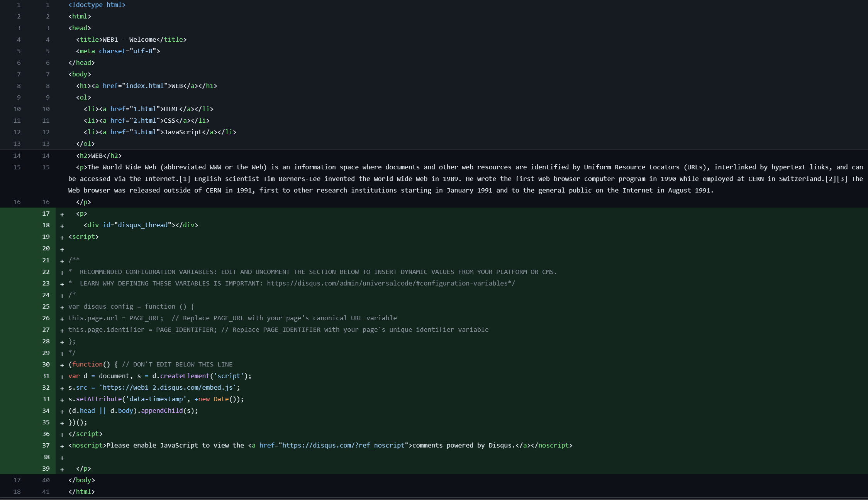The height and width of the screenshot is (500, 868).
Task: Click new line number 39 in added block
Action: pos(46,469)
